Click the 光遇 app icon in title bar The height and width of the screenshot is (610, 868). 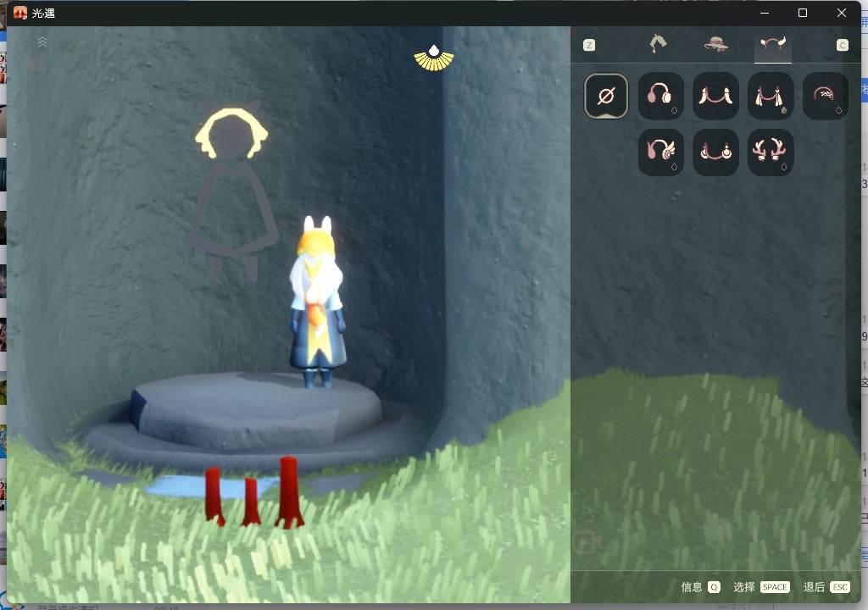point(20,13)
